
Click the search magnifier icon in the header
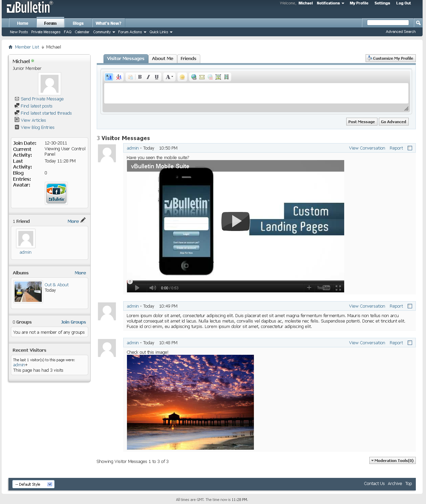click(418, 23)
